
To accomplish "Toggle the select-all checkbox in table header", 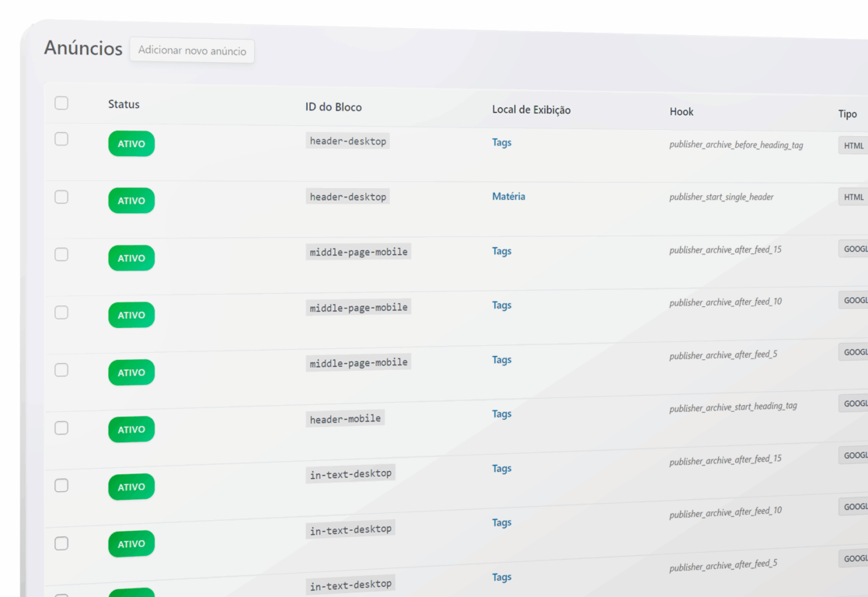I will pyautogui.click(x=61, y=103).
